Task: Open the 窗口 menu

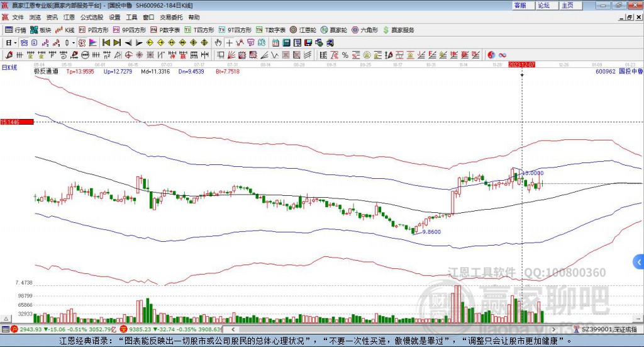Action: (x=148, y=17)
